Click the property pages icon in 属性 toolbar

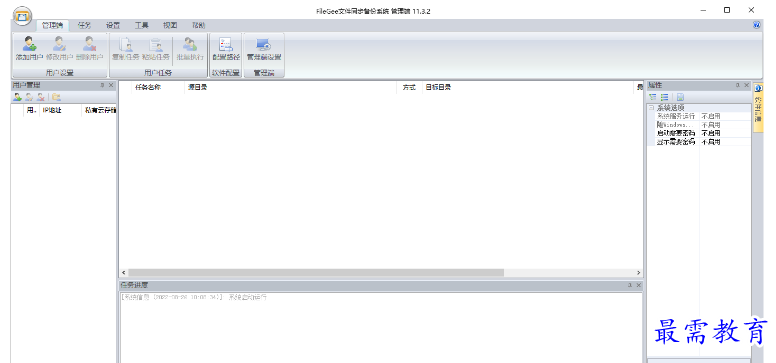[680, 97]
